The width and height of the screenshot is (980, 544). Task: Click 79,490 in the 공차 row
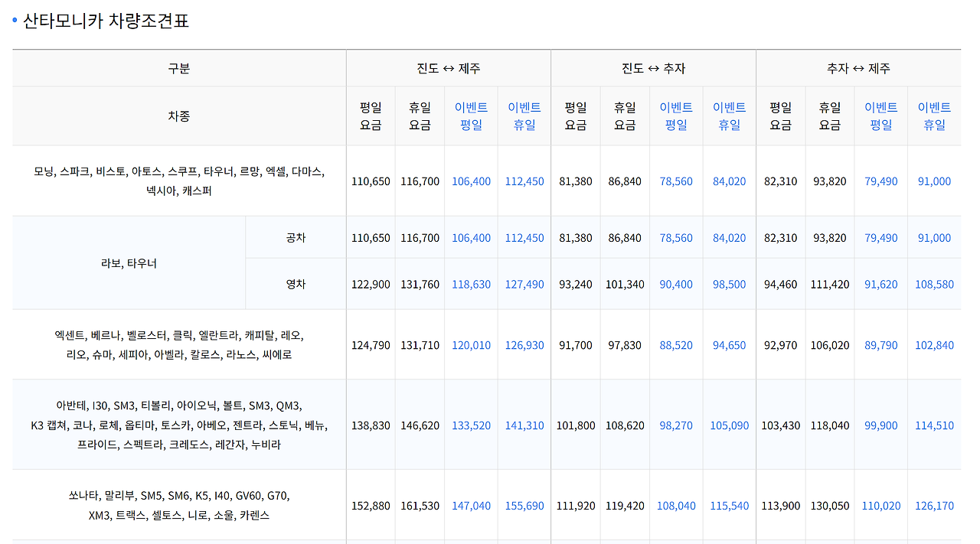(881, 238)
